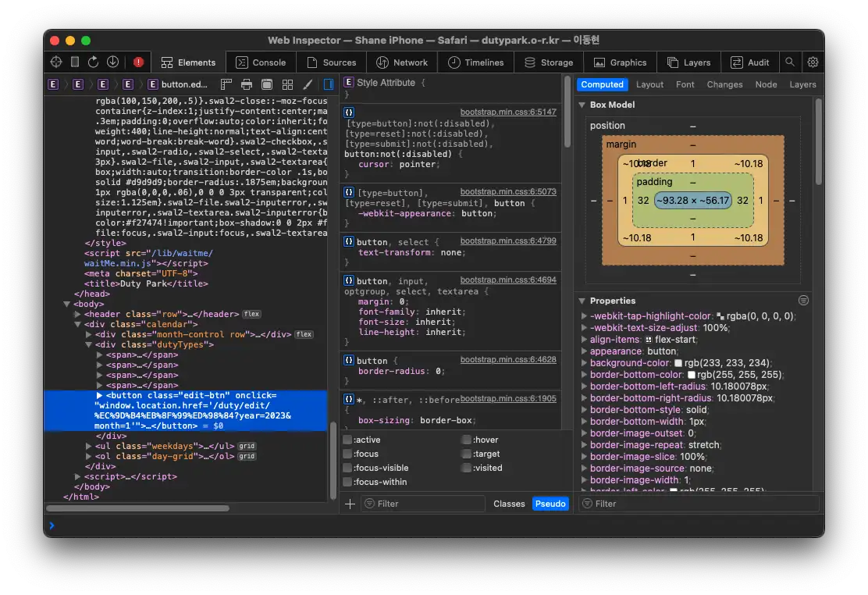The image size is (868, 595).
Task: Click the flex badge beside header
Action: [x=251, y=314]
